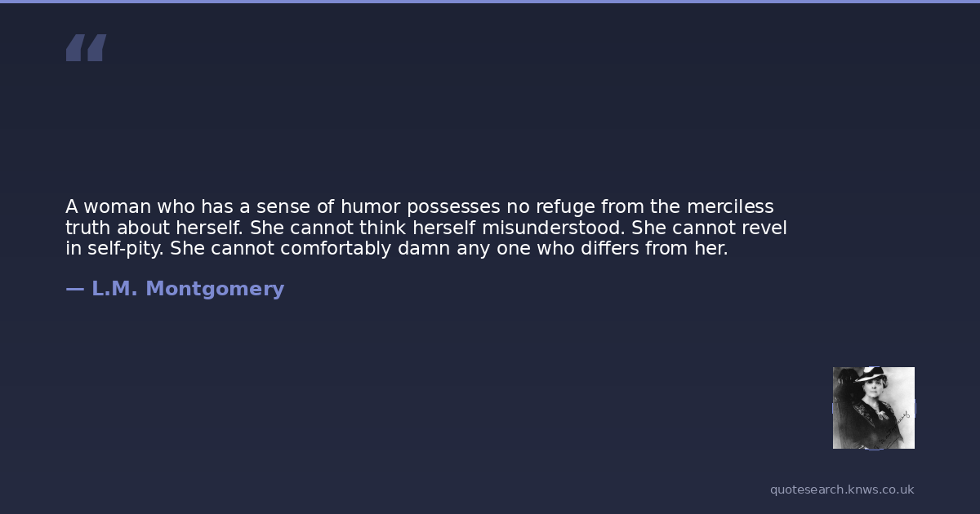Screen dimensions: 980x514
Task: Click the large quotation mark icon
Action: click(x=86, y=48)
